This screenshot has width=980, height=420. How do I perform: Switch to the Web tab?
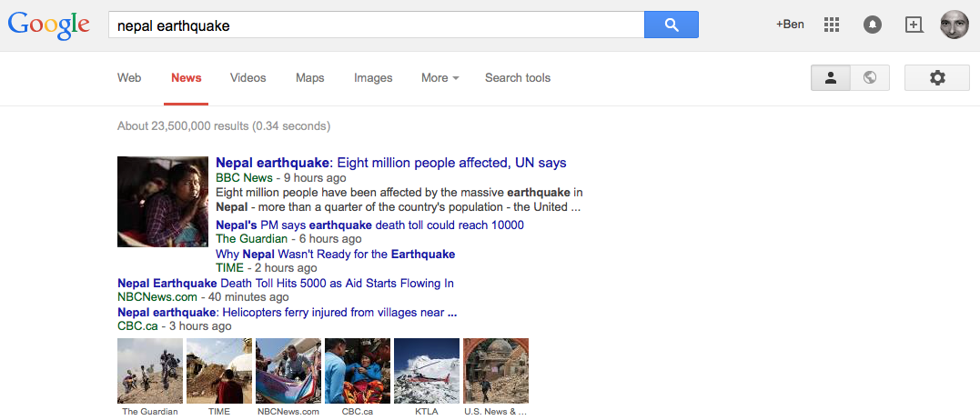click(x=129, y=78)
